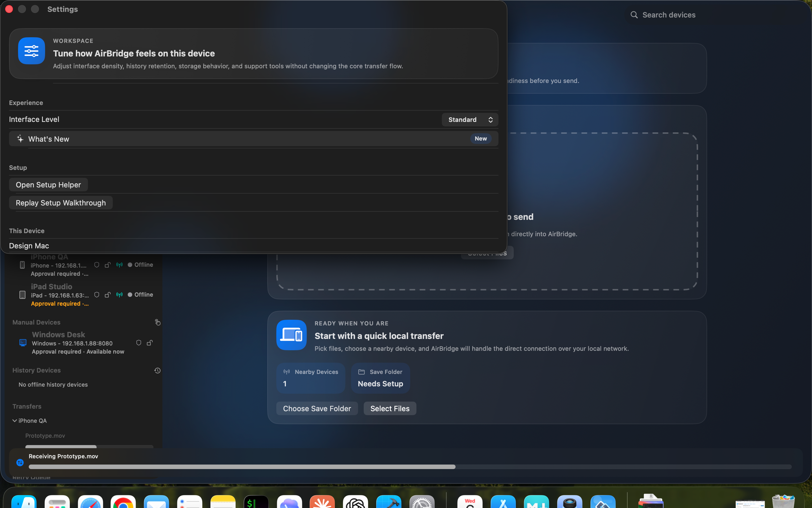Click the unlock icon on the iPhone QA row
The image size is (812, 508).
tap(108, 265)
